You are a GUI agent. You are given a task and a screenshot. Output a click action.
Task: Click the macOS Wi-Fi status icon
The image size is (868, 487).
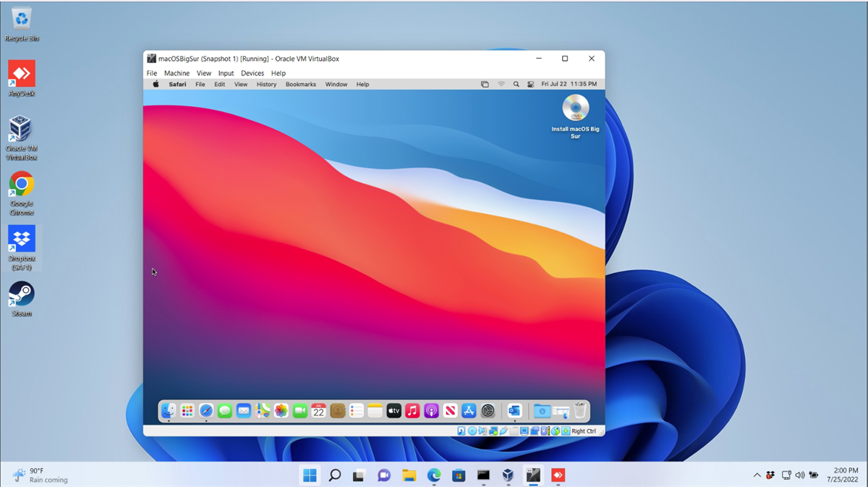pyautogui.click(x=501, y=85)
